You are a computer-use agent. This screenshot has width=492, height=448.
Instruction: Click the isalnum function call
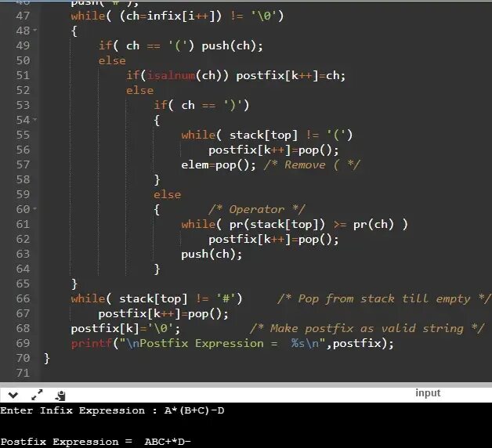click(171, 75)
